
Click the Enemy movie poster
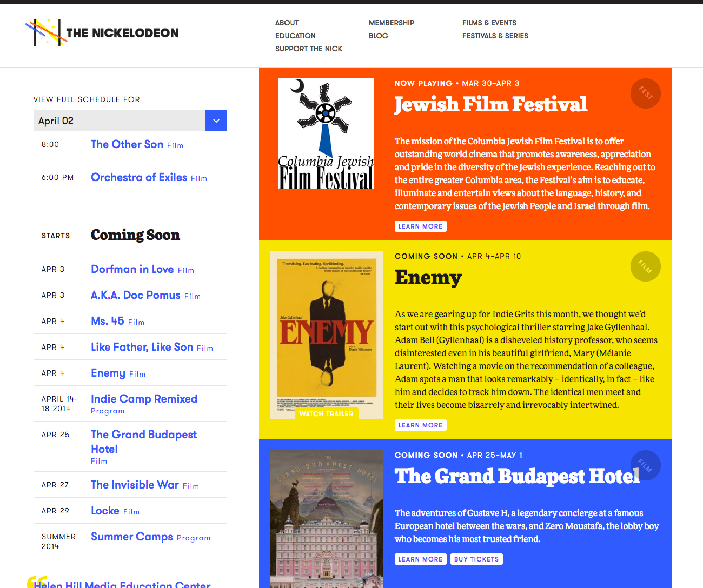click(x=327, y=335)
